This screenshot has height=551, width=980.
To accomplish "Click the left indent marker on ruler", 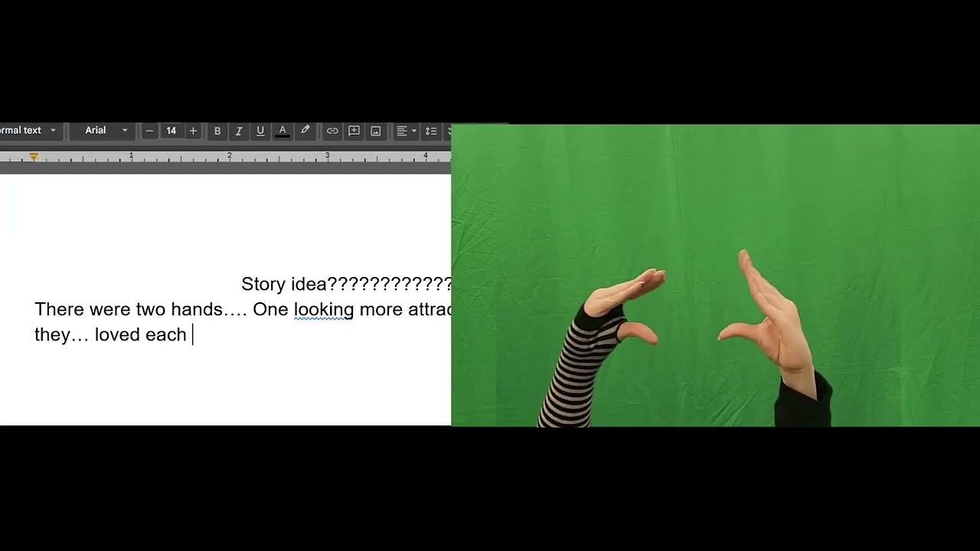I will coord(34,157).
